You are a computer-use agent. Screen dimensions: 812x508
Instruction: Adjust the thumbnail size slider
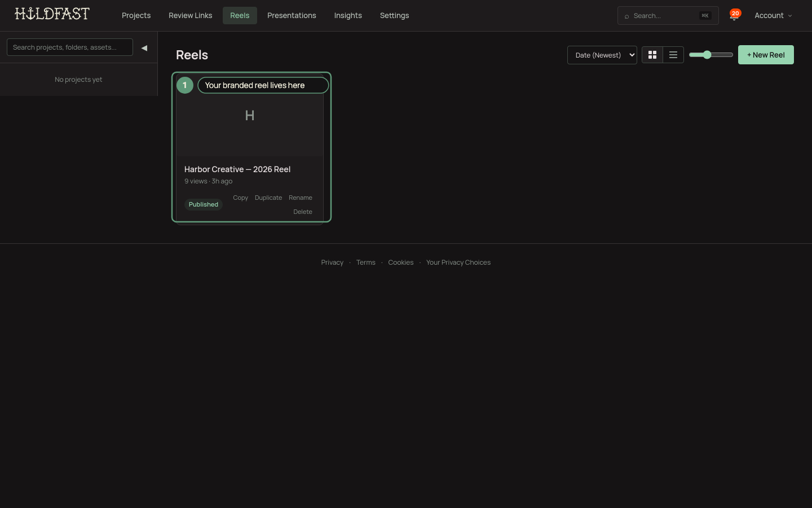tap(711, 55)
